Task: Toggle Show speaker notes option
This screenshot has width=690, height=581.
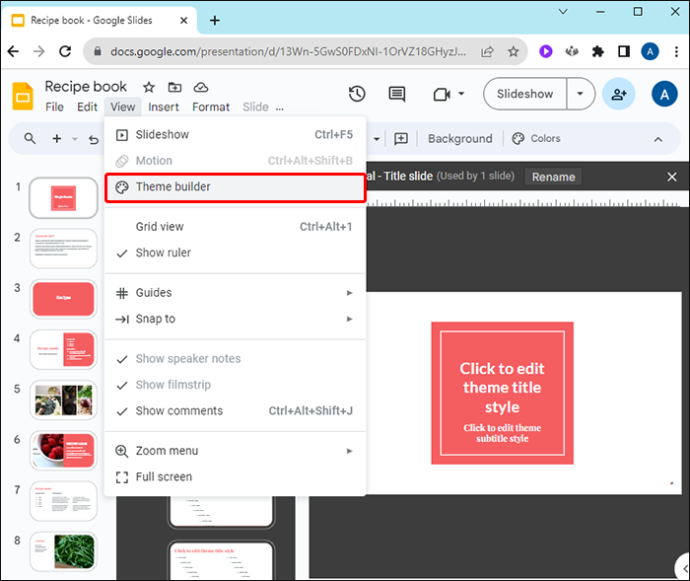Action: 235,359
